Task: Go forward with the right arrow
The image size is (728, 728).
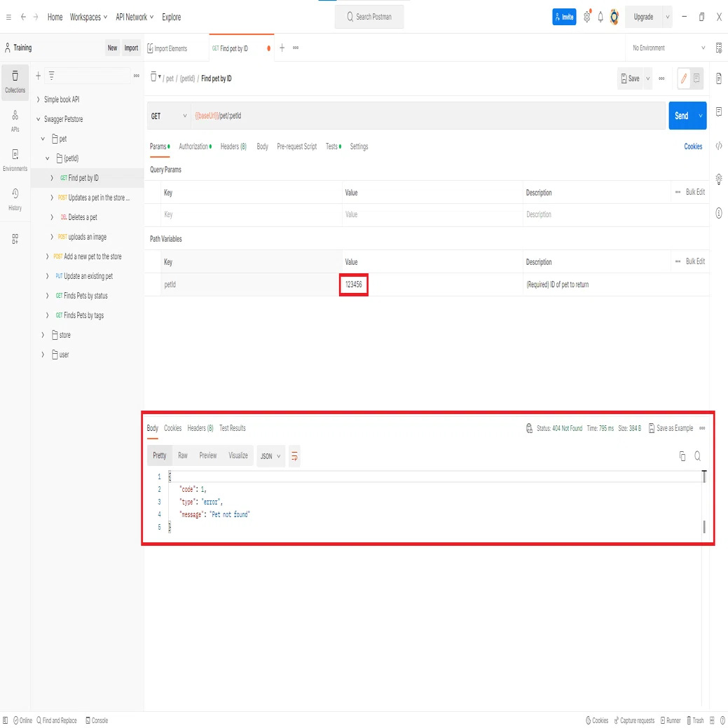Action: 35,17
